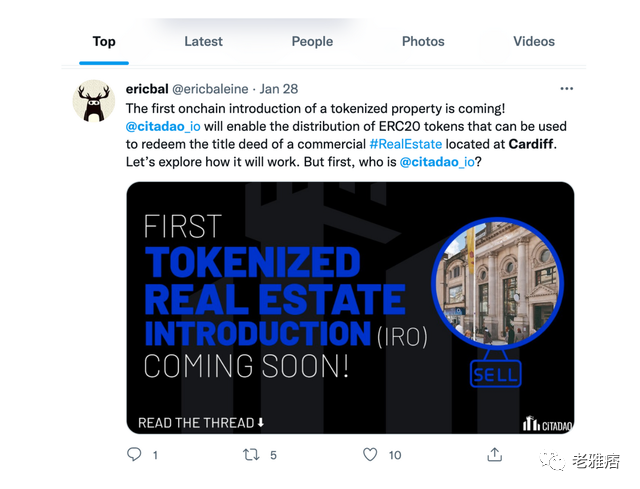Open the Jan 28 tweet timestamp
The height and width of the screenshot is (489, 640).
coord(279,89)
